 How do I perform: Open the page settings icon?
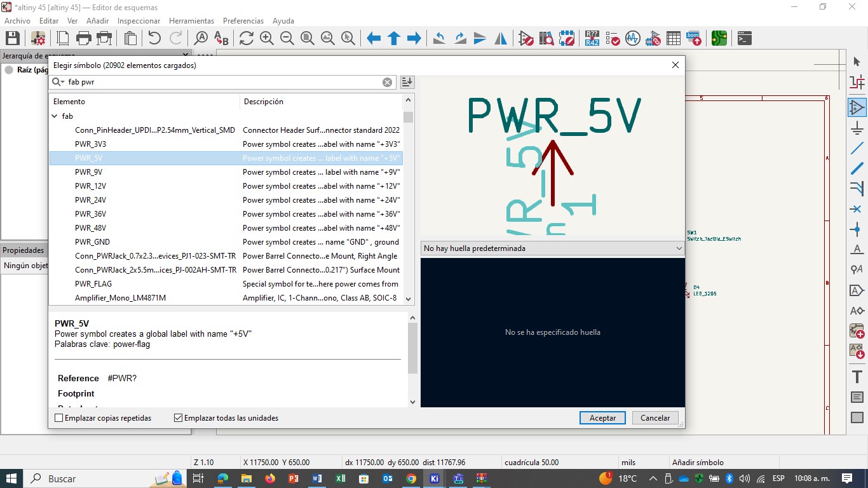click(x=63, y=38)
